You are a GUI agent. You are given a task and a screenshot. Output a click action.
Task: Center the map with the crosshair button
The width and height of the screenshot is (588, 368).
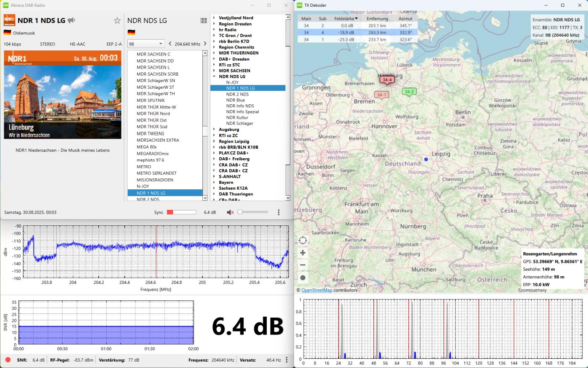(303, 241)
